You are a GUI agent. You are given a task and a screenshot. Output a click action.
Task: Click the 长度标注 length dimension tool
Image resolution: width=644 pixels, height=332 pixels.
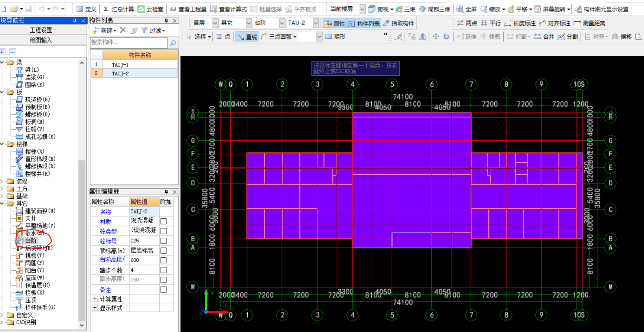tap(520, 23)
